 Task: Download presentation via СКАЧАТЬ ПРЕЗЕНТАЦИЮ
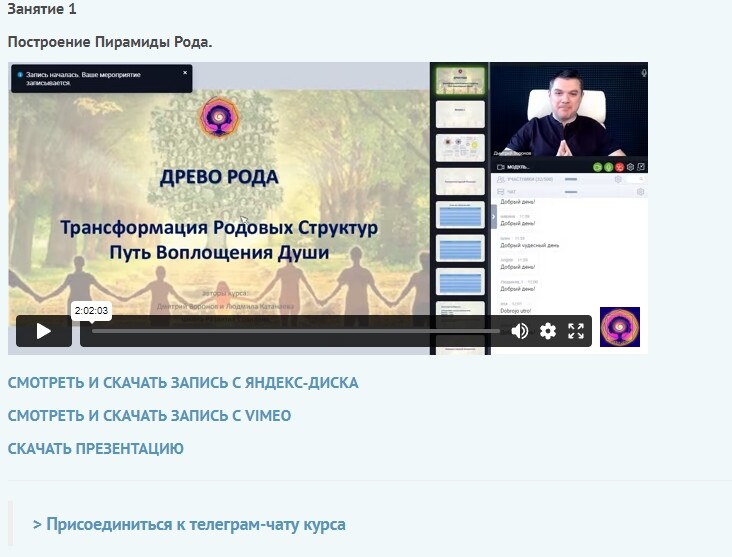point(95,448)
